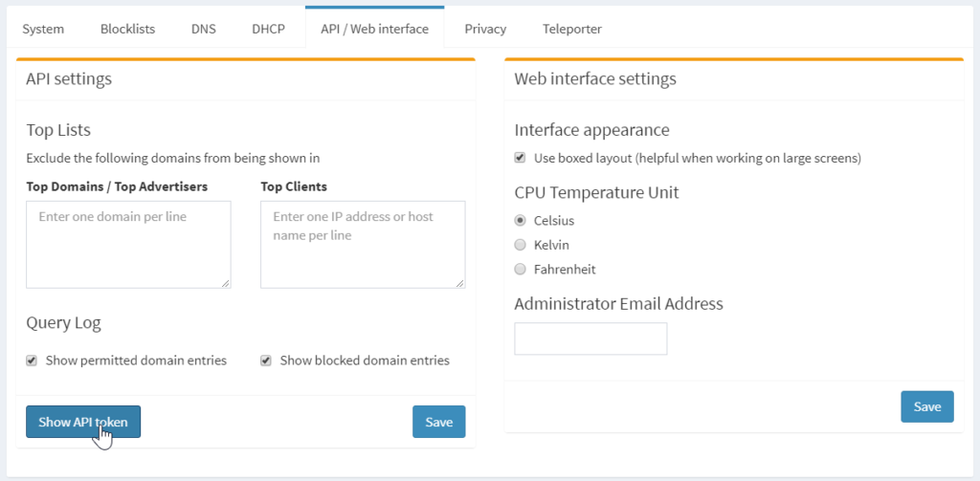This screenshot has height=481, width=980.
Task: Click the Administrator Email Address field
Action: coord(590,339)
